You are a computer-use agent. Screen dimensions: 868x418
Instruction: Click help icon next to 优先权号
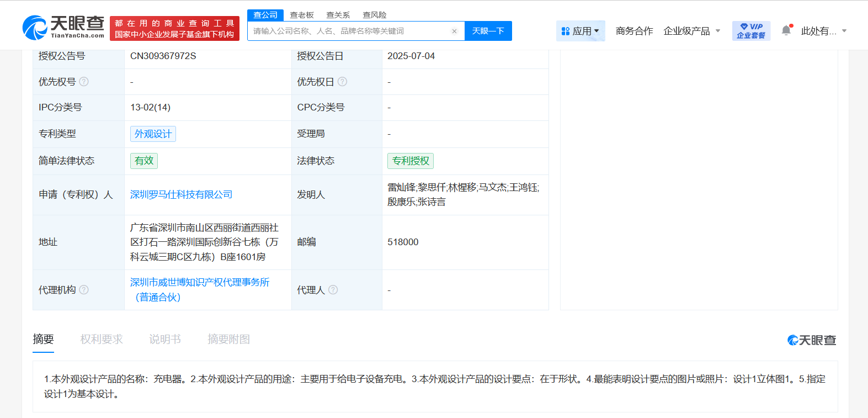(x=84, y=82)
